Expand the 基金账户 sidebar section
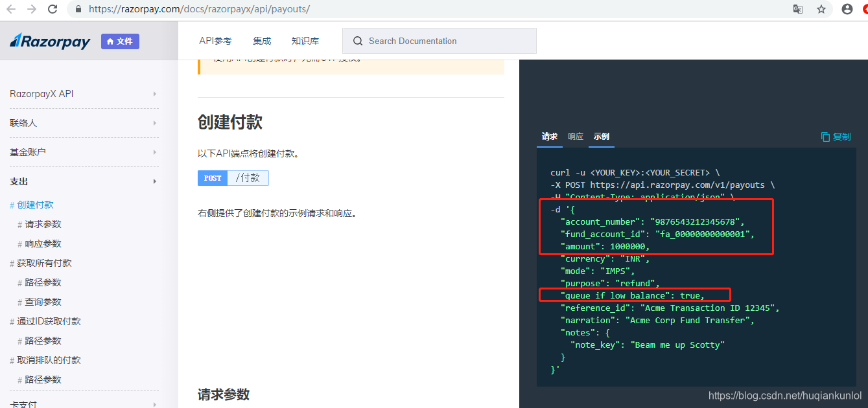Image resolution: width=868 pixels, height=408 pixels. click(x=84, y=152)
